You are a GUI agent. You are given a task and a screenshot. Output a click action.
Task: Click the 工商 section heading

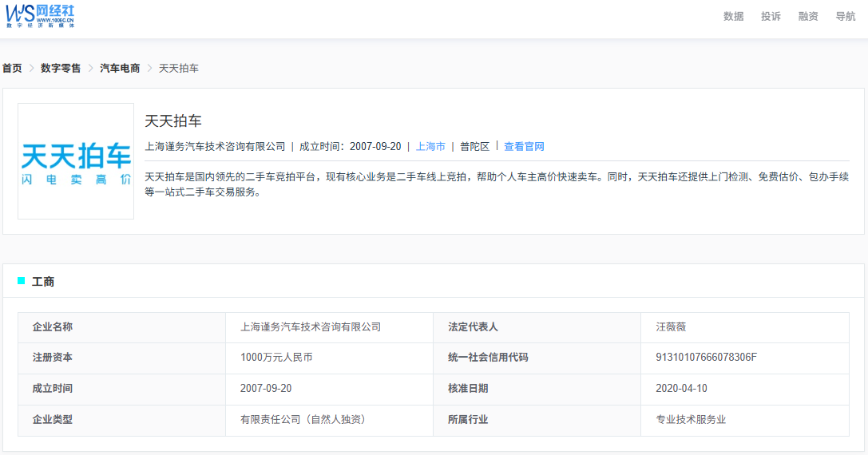43,282
